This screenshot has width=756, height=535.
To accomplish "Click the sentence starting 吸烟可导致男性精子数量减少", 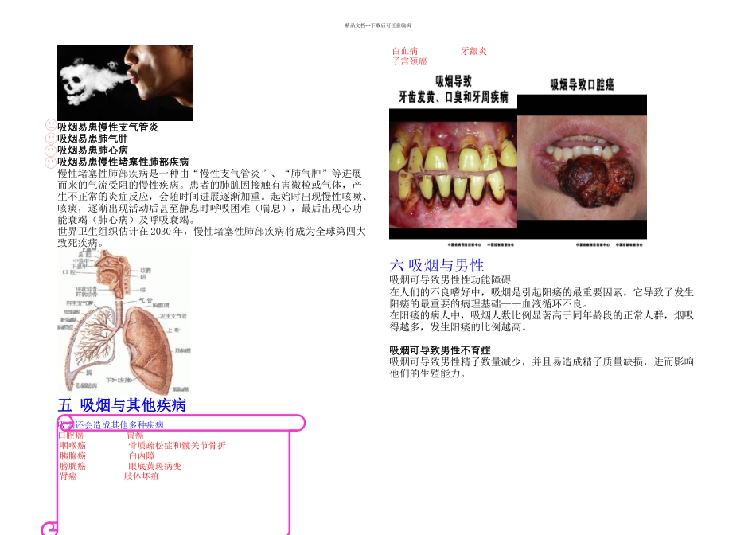I will tap(541, 368).
